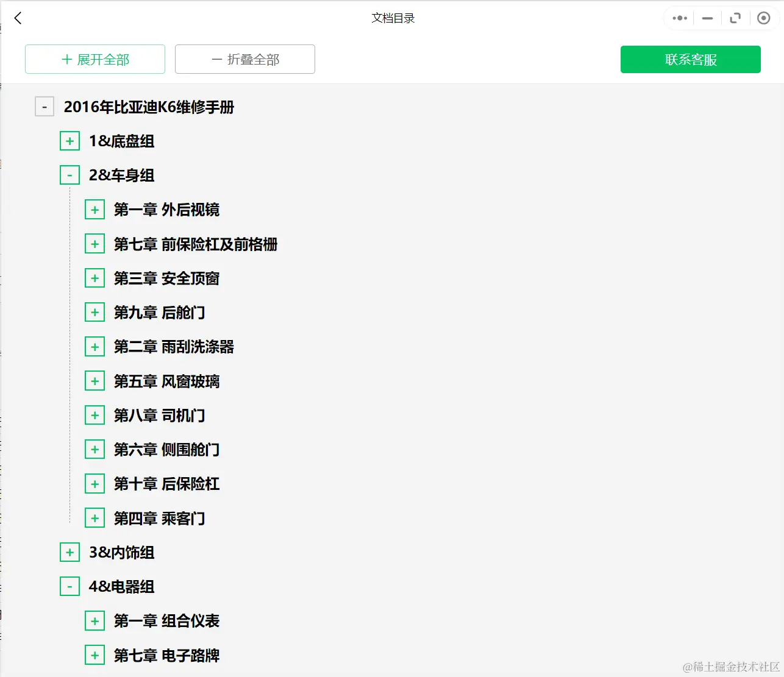Click the 展开全部 button
The image size is (784, 677).
(x=94, y=59)
